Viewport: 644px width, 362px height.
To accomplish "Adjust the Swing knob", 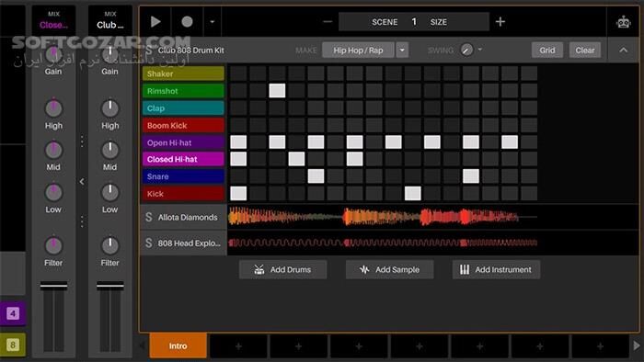I will (466, 50).
